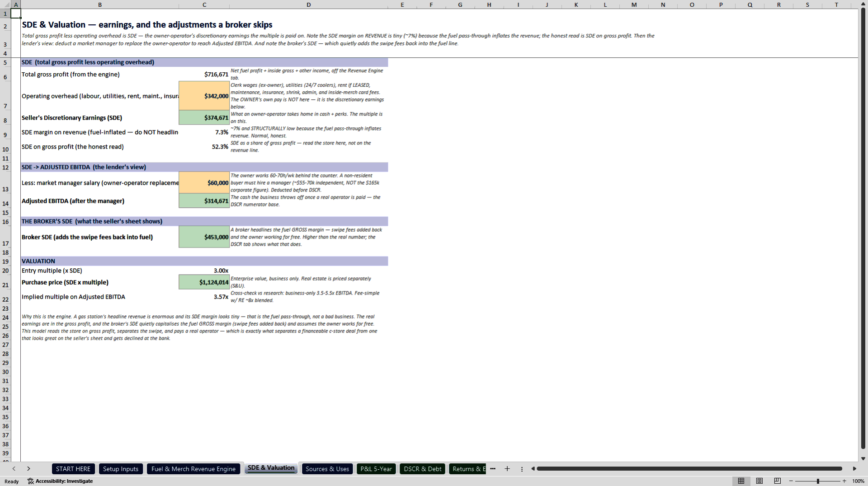Select Operating overhead input $342,000
868x486 pixels.
tap(204, 96)
